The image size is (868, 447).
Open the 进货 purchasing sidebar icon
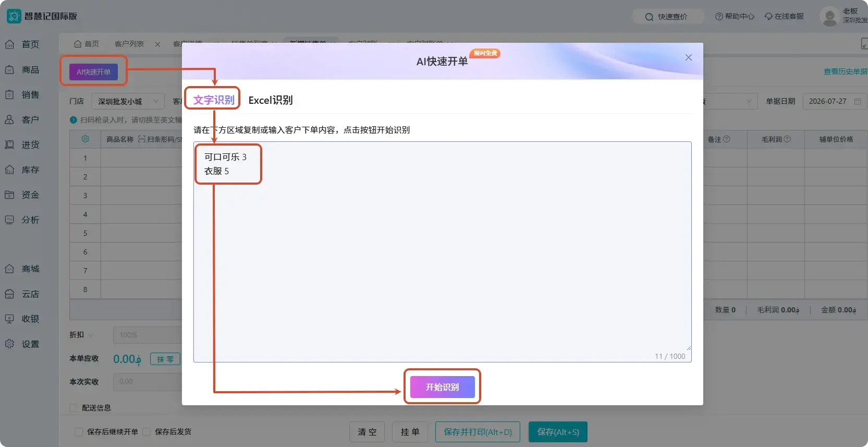(x=9, y=144)
